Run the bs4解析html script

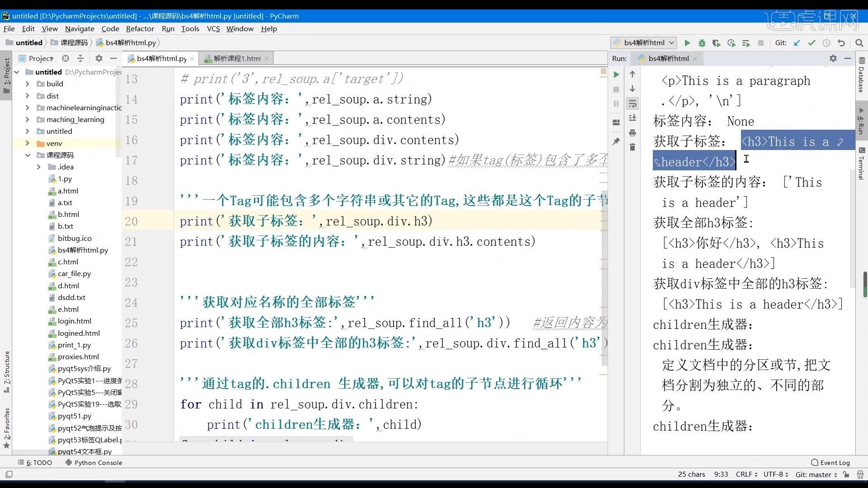[687, 42]
